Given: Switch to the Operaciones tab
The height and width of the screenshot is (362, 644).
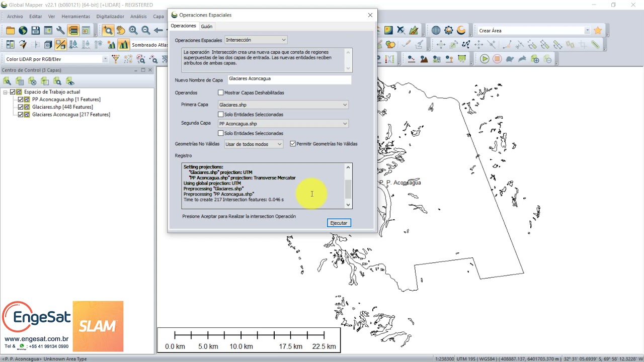Looking at the screenshot, I should coord(183,26).
